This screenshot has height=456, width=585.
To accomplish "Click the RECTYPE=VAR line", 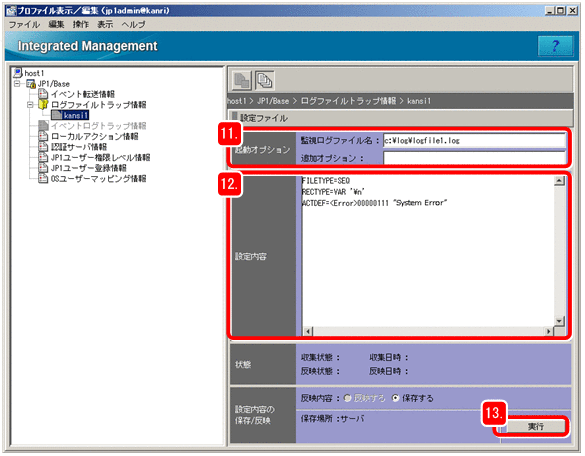I will click(333, 192).
